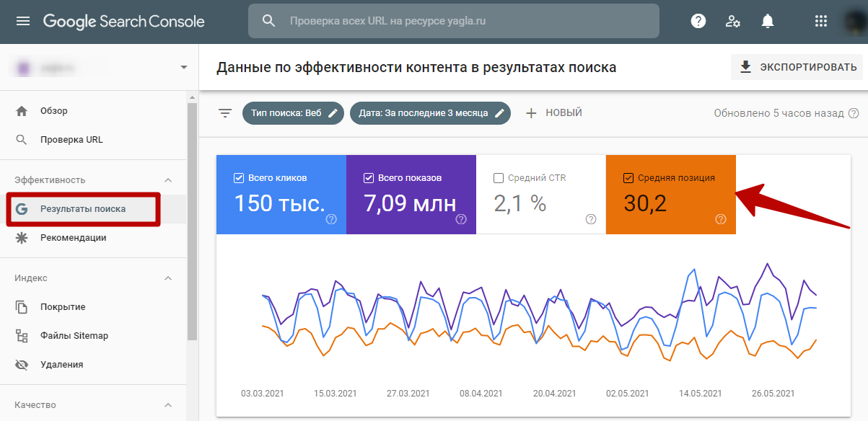Open users and permissions settings icon
The image size is (868, 421).
click(732, 21)
